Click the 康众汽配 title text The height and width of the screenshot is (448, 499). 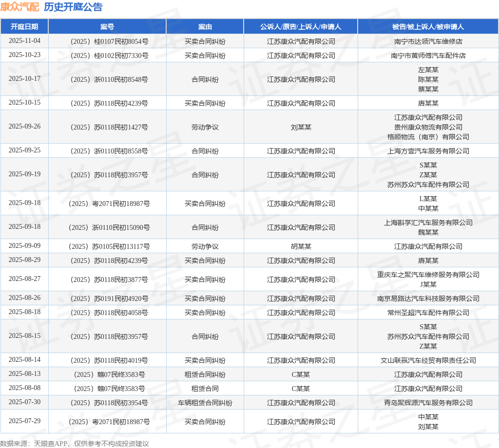click(x=19, y=7)
